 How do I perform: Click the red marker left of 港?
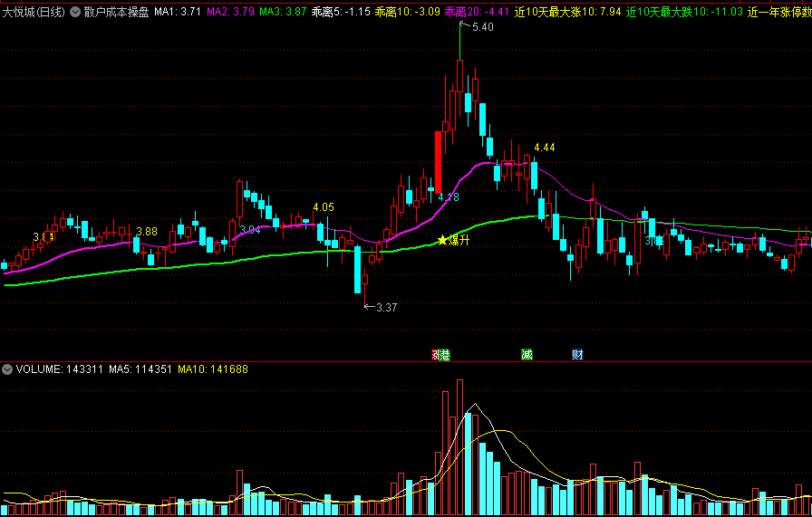click(435, 355)
